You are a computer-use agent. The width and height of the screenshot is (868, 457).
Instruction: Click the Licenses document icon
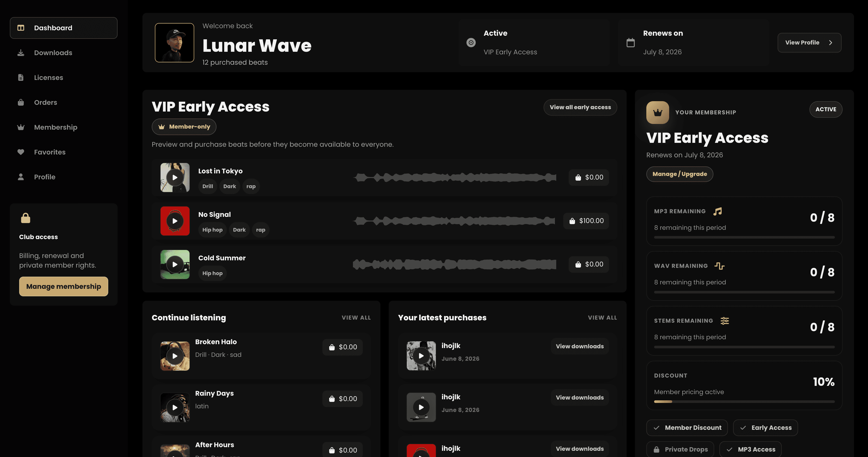tap(21, 77)
